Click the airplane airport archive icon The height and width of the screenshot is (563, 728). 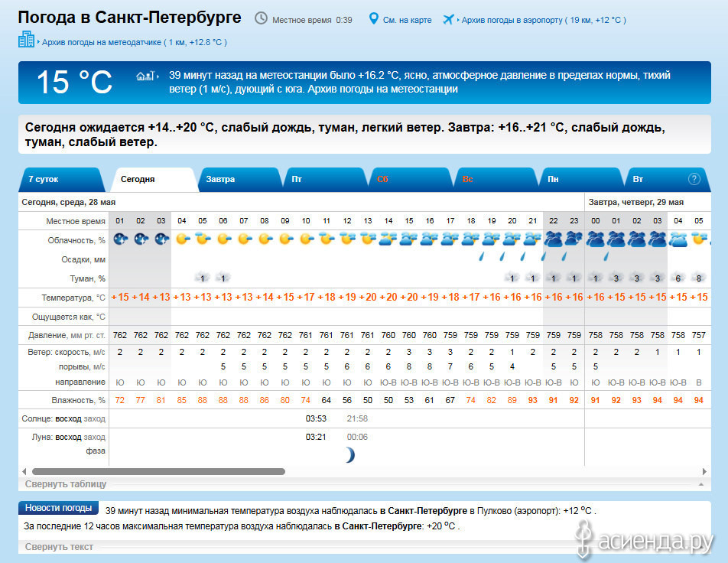(448, 20)
